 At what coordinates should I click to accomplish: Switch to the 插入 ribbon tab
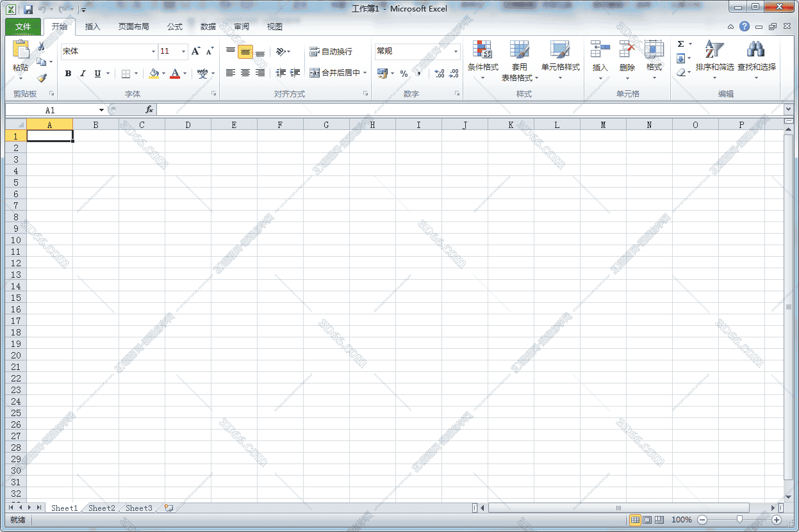pos(92,26)
